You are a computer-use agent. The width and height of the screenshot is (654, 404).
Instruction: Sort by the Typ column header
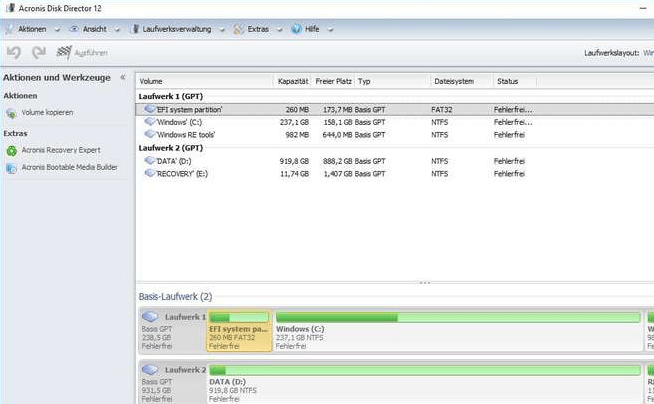tap(392, 81)
